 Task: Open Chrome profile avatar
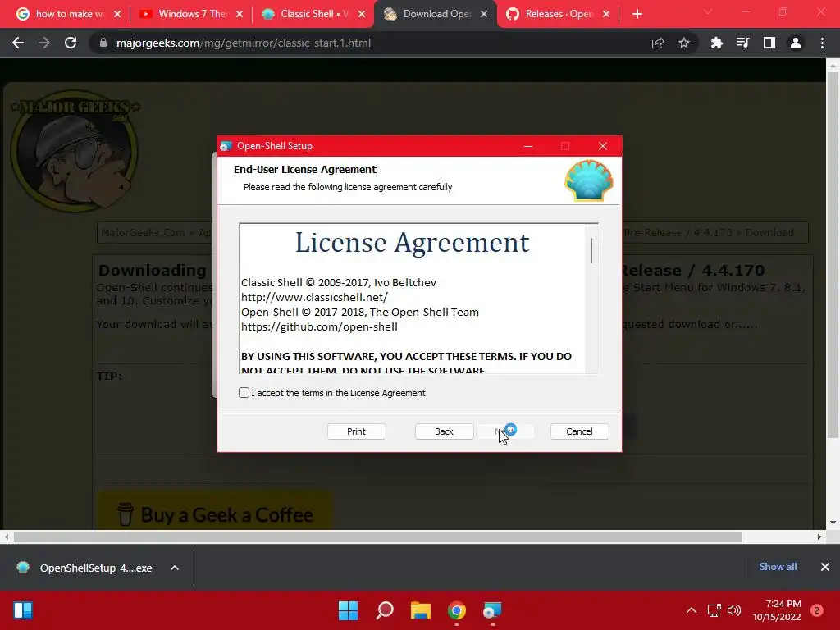(796, 43)
